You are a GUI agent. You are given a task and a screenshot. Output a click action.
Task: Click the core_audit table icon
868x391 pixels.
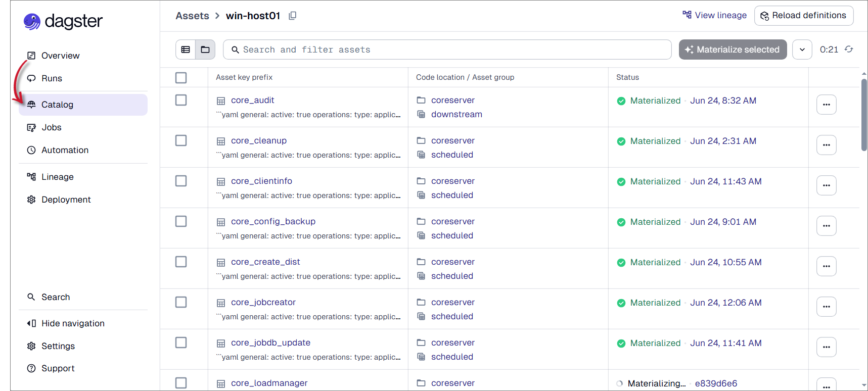[x=221, y=101]
